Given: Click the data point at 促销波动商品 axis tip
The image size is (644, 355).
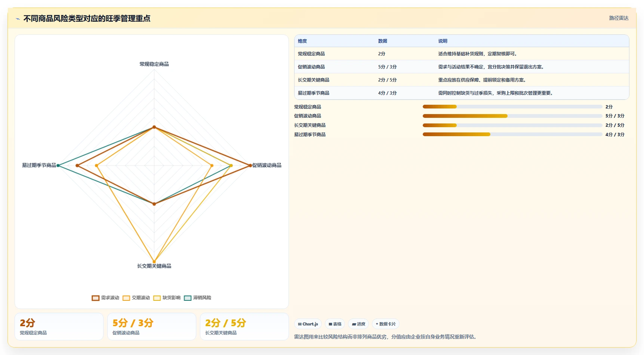Looking at the screenshot, I should tap(250, 165).
